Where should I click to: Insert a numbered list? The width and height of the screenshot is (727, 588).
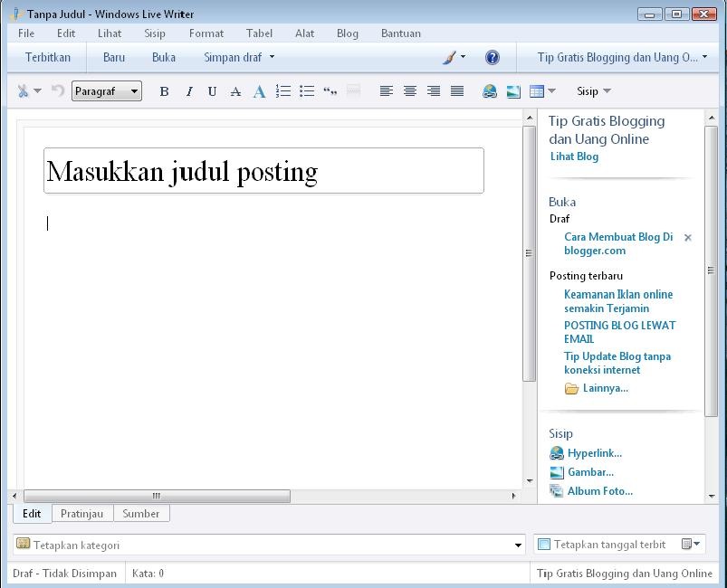pyautogui.click(x=283, y=91)
